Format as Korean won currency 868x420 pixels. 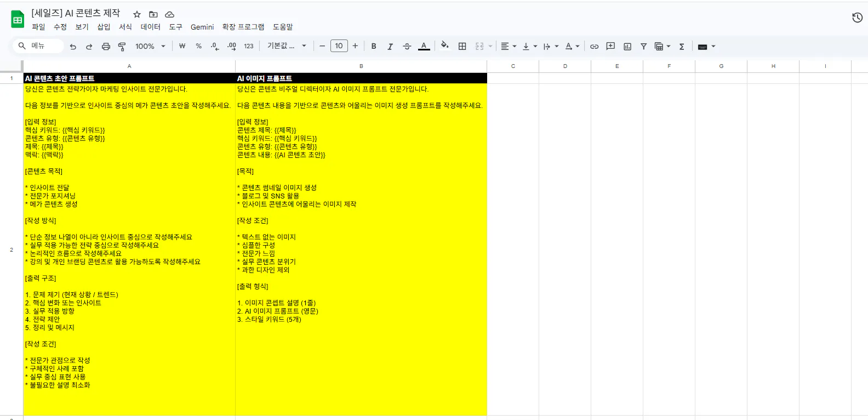pyautogui.click(x=182, y=46)
